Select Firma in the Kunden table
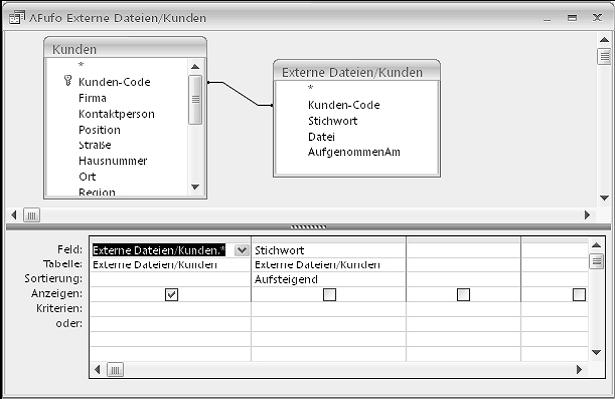615x399 pixels. pyautogui.click(x=93, y=98)
